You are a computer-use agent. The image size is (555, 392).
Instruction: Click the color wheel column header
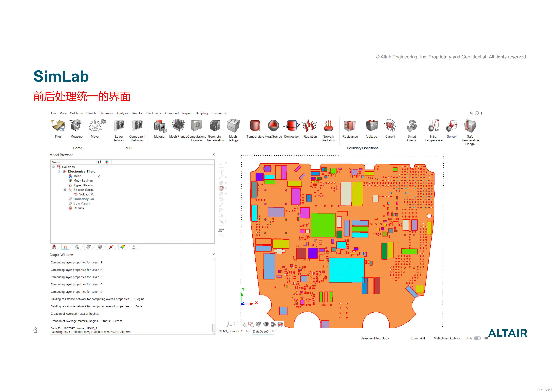click(107, 162)
